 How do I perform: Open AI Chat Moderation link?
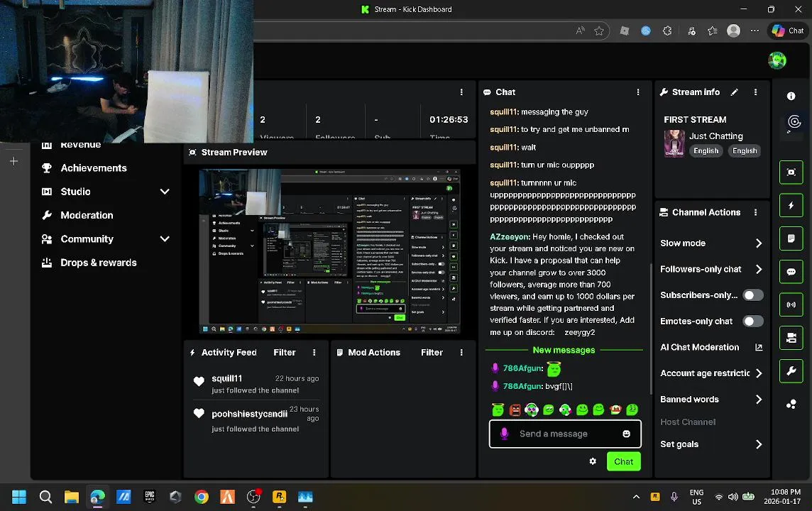click(711, 347)
